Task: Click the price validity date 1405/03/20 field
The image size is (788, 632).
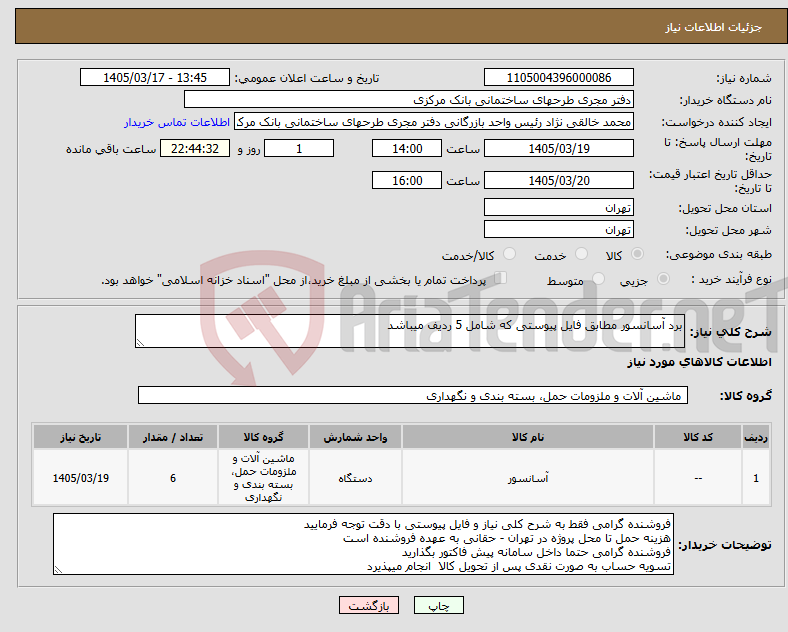Action: pos(558,180)
